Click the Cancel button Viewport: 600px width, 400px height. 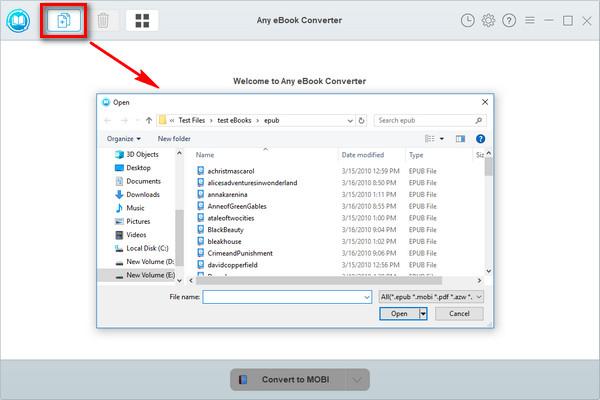click(x=459, y=313)
